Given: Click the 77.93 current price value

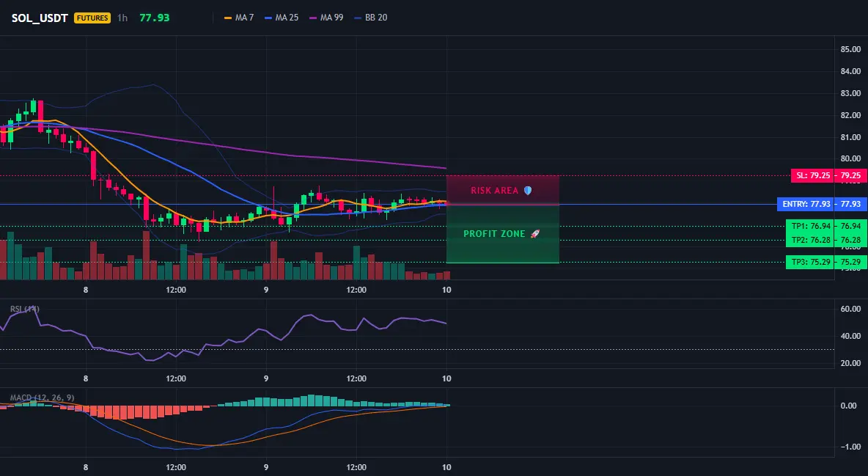Looking at the screenshot, I should [155, 18].
